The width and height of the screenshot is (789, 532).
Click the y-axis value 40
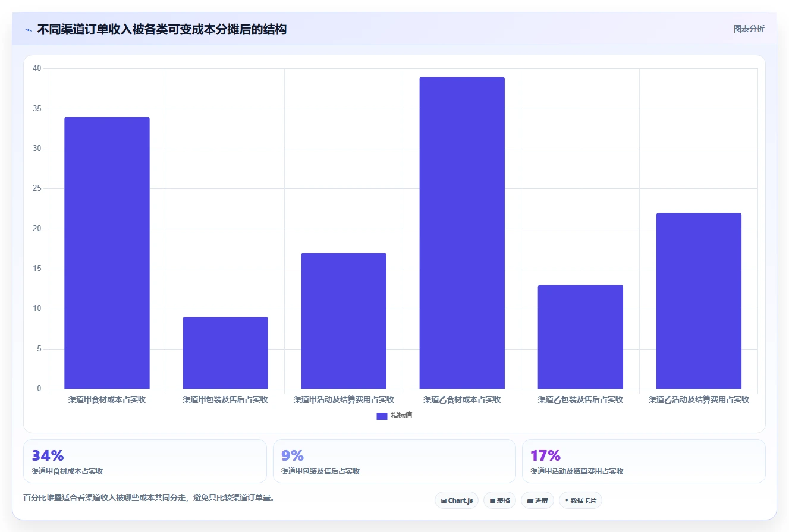pyautogui.click(x=37, y=68)
